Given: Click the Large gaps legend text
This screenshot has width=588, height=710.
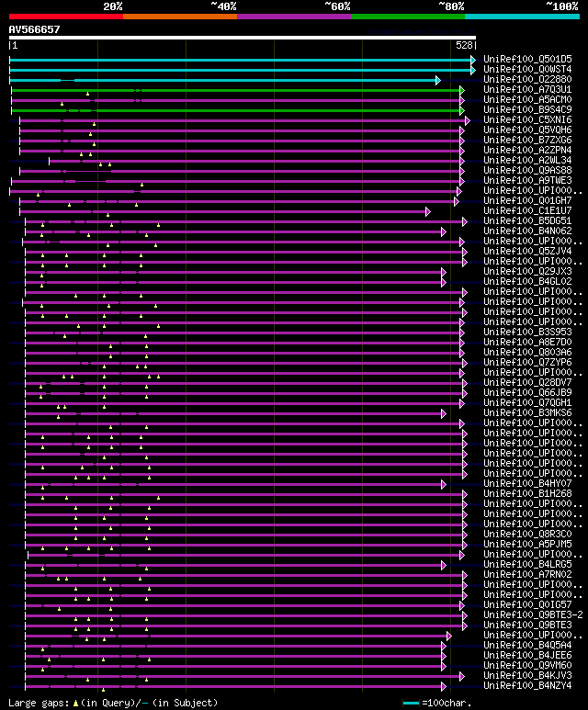Looking at the screenshot, I should 39,704.
